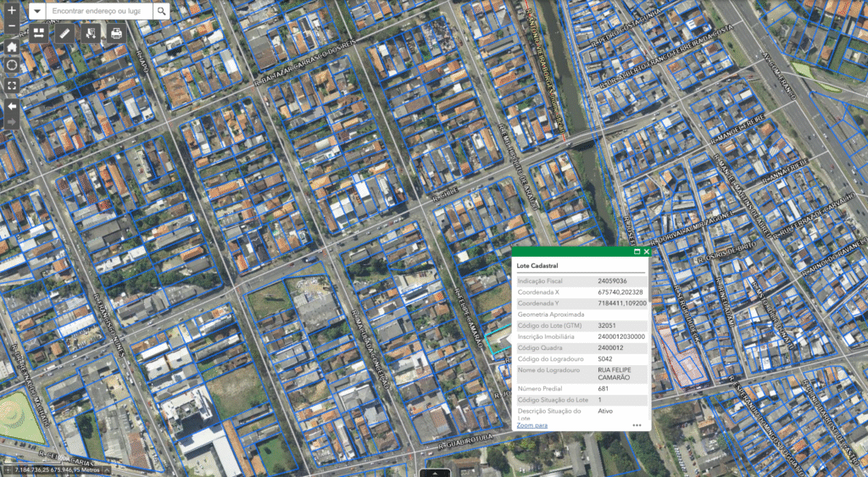This screenshot has width=868, height=477.
Task: Select the Número Predial value 681
Action: coord(603,388)
